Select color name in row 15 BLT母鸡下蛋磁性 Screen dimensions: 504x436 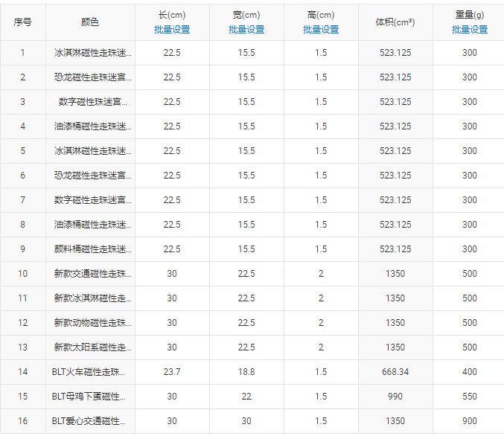pyautogui.click(x=89, y=397)
